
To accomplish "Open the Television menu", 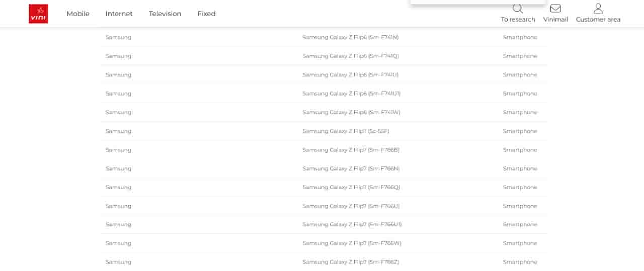I will [x=165, y=14].
